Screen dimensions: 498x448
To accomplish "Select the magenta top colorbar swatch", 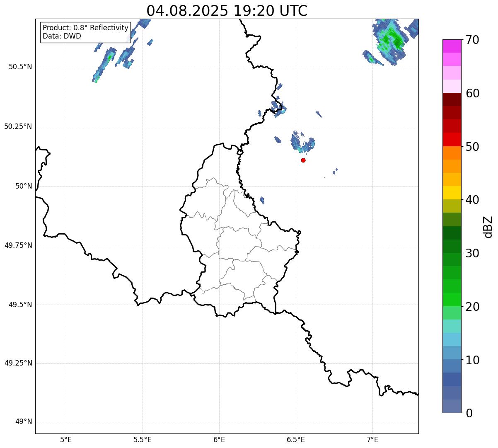I will (452, 46).
